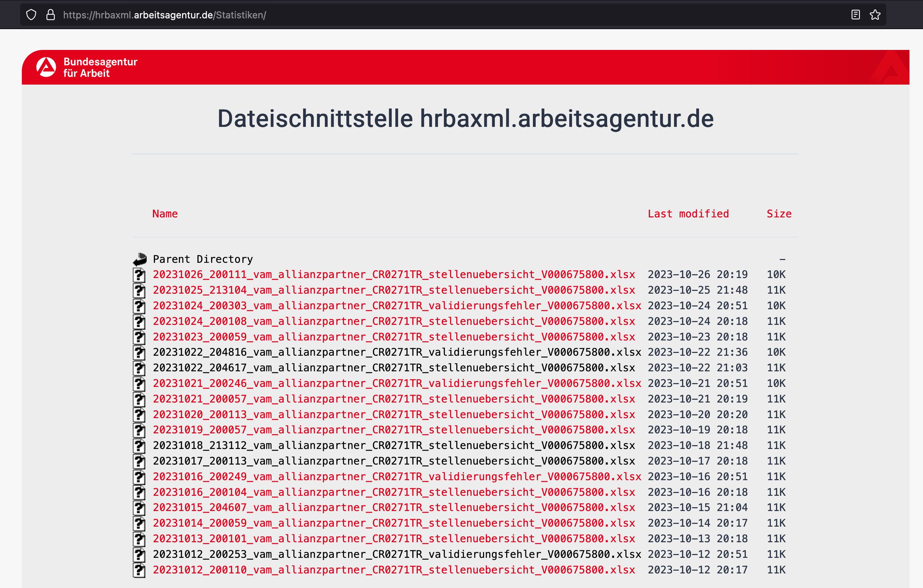Viewport: 923px width, 588px height.
Task: Click the Bundesagentur für Arbeit logo
Action: 87,68
